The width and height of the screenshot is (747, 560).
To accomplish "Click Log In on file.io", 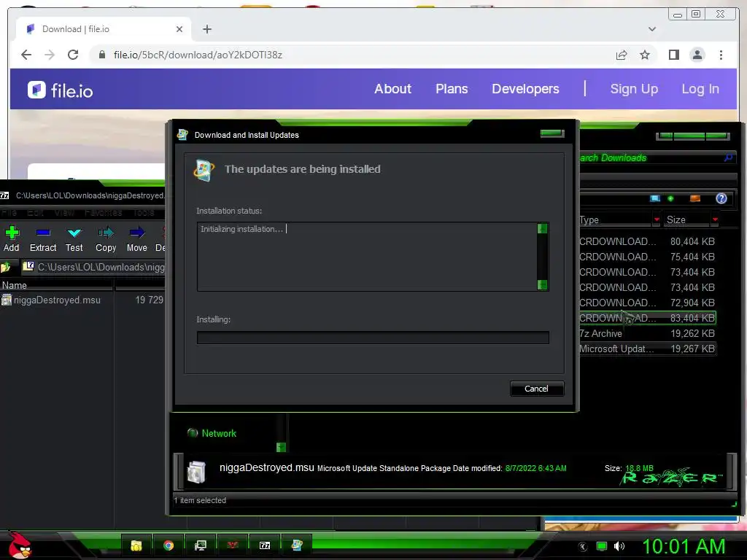I will [700, 88].
